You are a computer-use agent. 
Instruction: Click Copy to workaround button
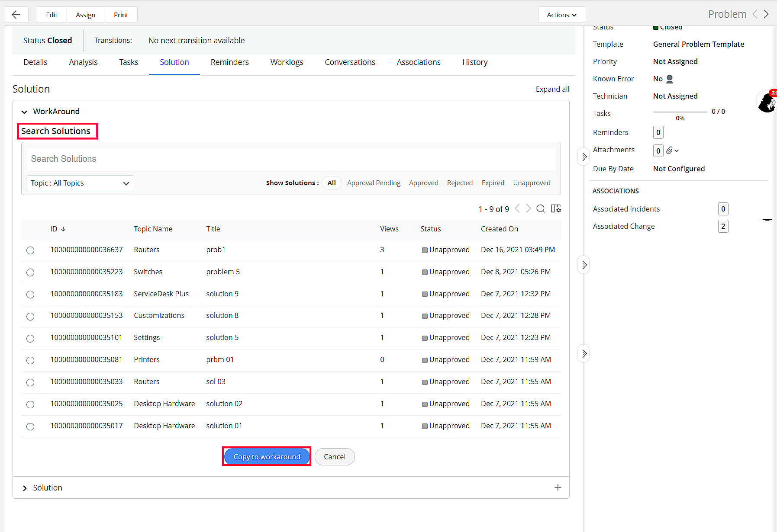[267, 457]
